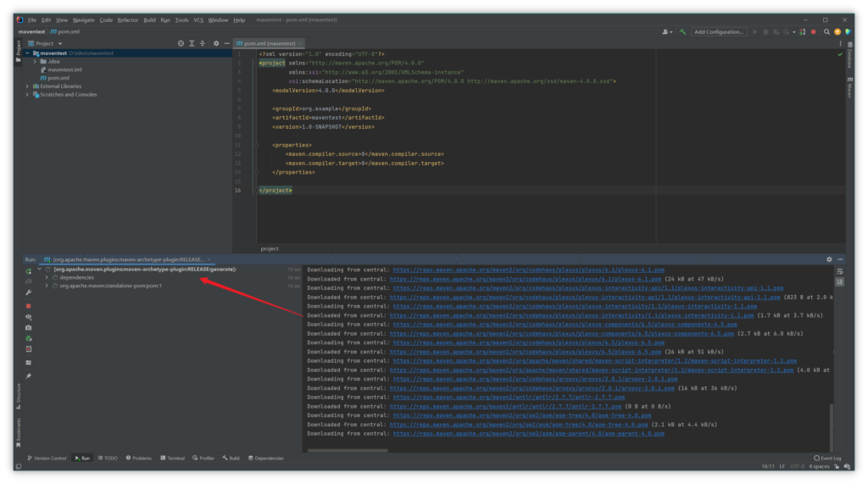The width and height of the screenshot is (868, 484).
Task: Hide the Project panel with minus icon
Action: [226, 43]
